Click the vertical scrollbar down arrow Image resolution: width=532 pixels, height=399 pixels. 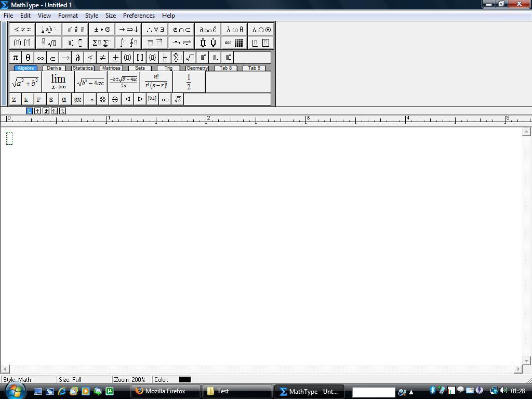[526, 361]
